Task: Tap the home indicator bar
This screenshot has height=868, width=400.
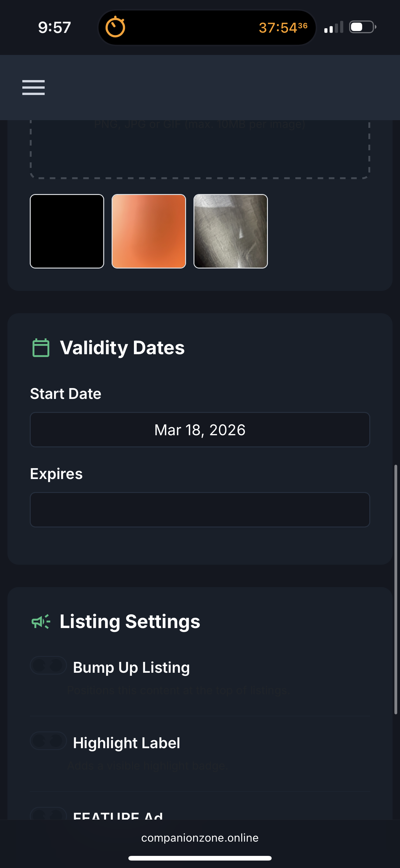Action: 200,858
